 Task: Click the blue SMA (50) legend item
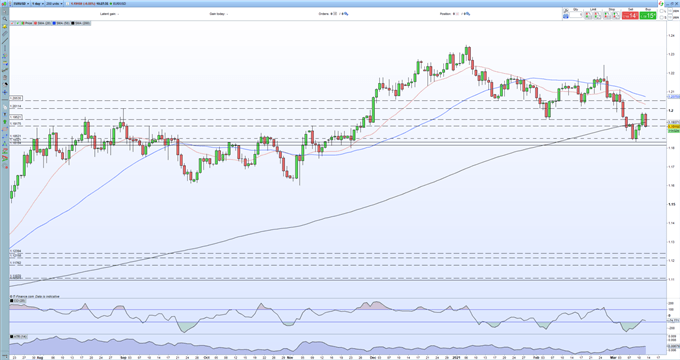tap(61, 23)
